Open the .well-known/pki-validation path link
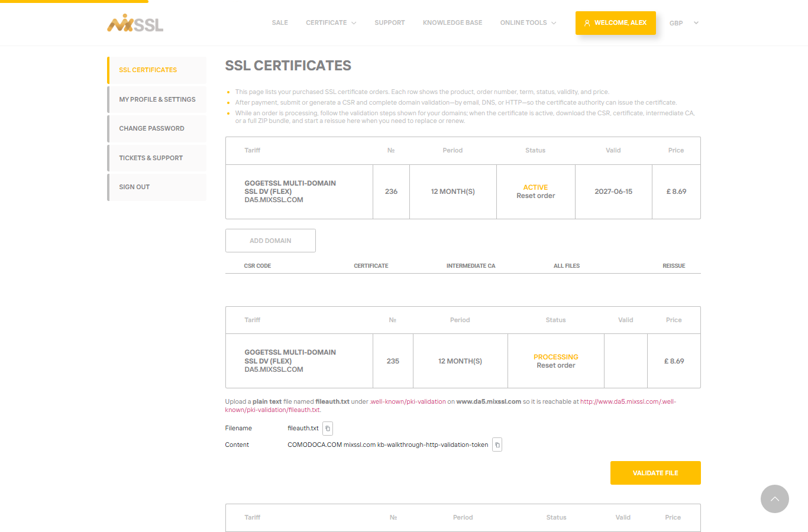This screenshot has width=808, height=532. coord(408,401)
